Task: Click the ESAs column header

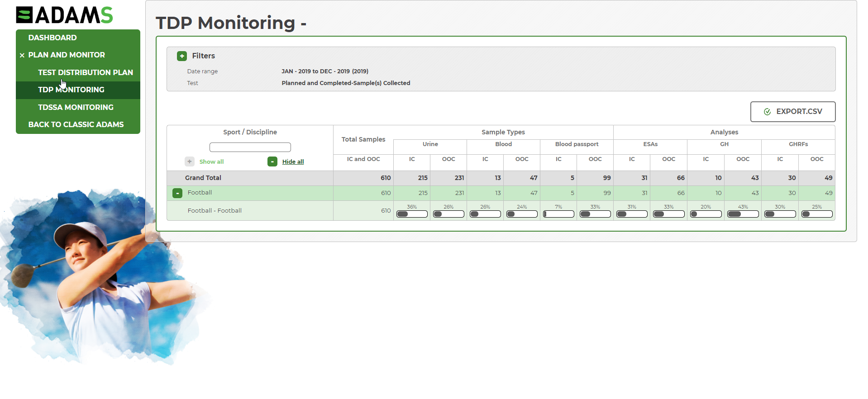Action: pos(650,144)
